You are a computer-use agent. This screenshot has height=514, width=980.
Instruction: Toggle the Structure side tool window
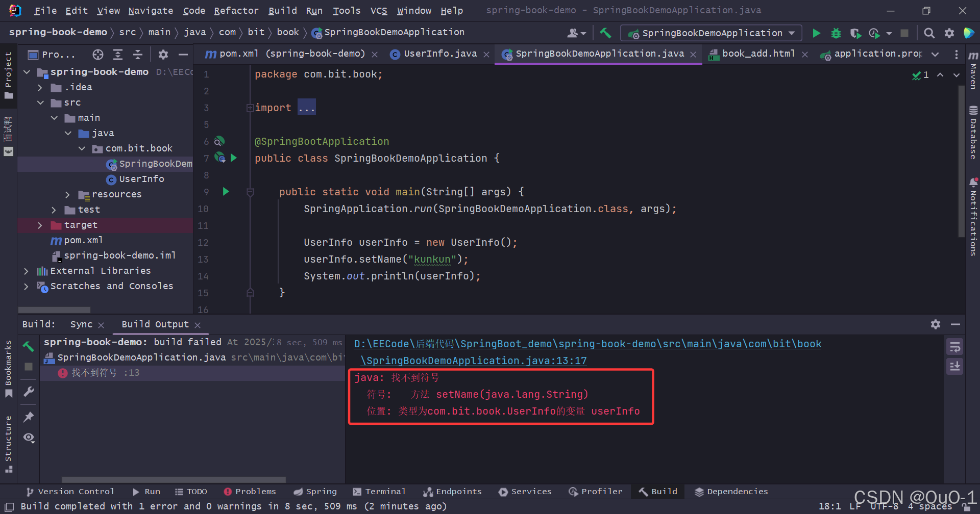pos(8,445)
